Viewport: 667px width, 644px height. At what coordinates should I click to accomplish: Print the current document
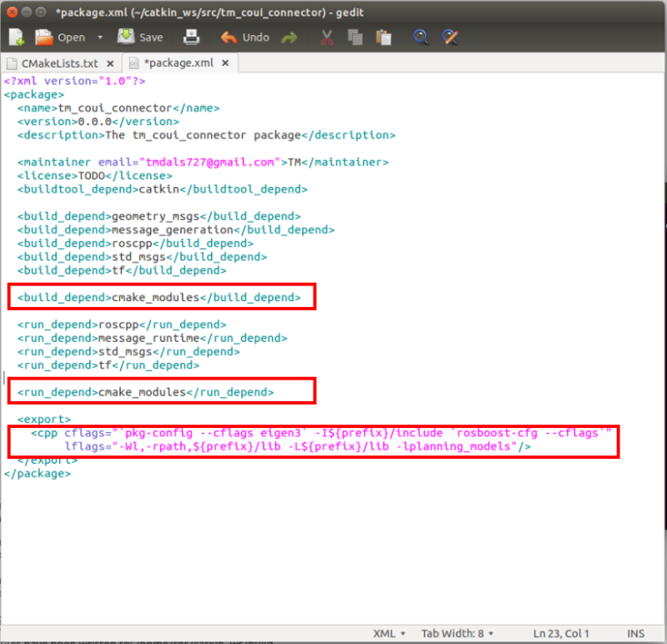click(192, 37)
